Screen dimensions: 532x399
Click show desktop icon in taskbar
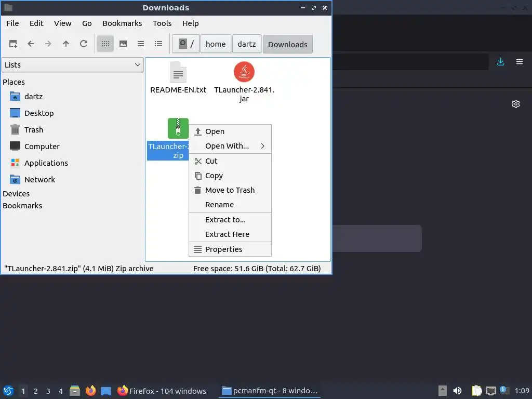106,391
